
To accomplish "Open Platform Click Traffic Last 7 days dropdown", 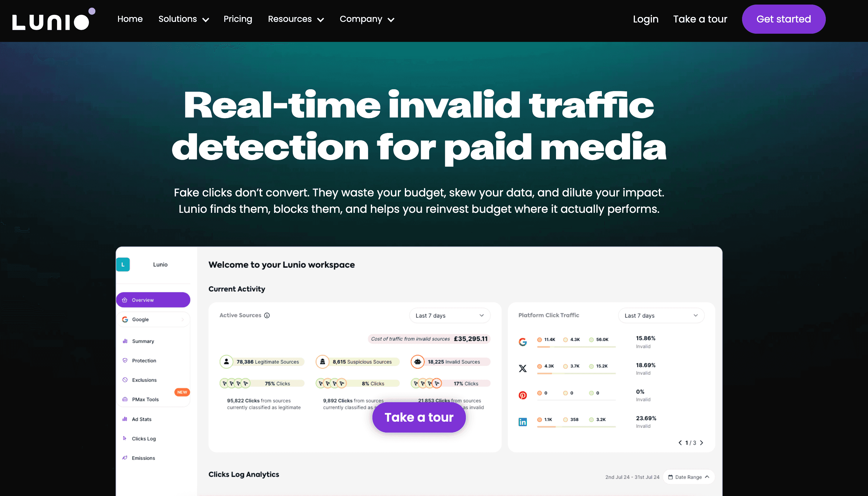I will 661,315.
